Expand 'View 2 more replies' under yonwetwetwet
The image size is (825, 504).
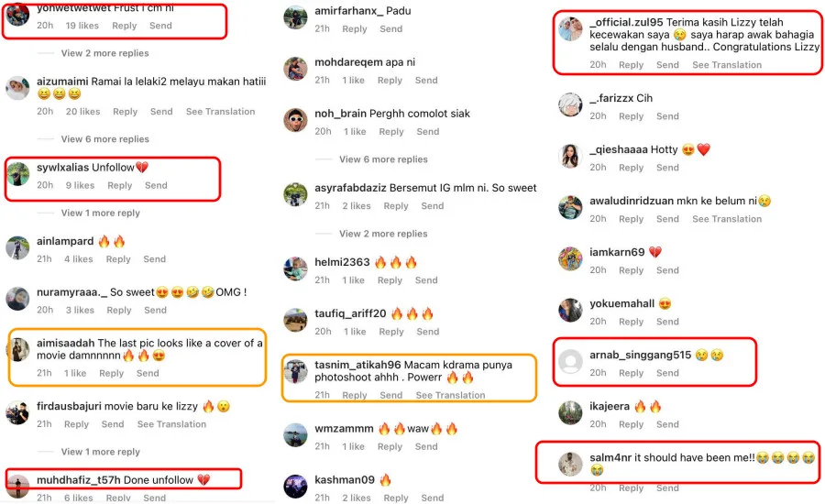[x=104, y=53]
